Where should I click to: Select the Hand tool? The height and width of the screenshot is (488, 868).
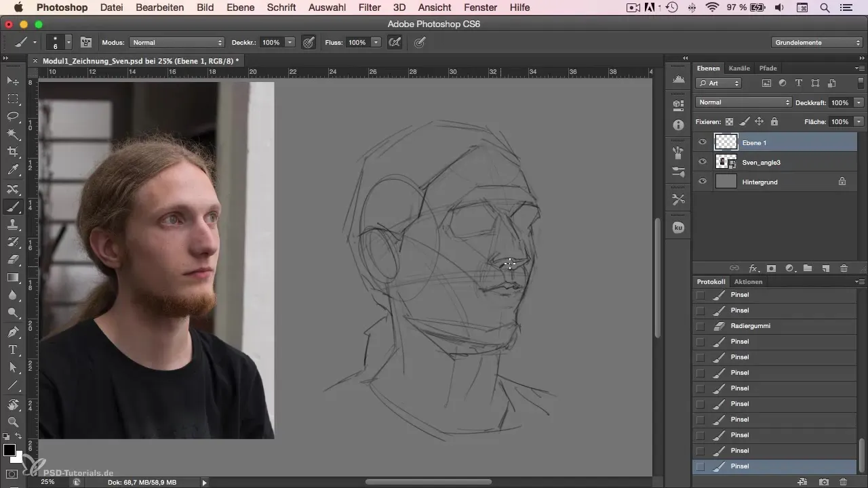[12, 405]
